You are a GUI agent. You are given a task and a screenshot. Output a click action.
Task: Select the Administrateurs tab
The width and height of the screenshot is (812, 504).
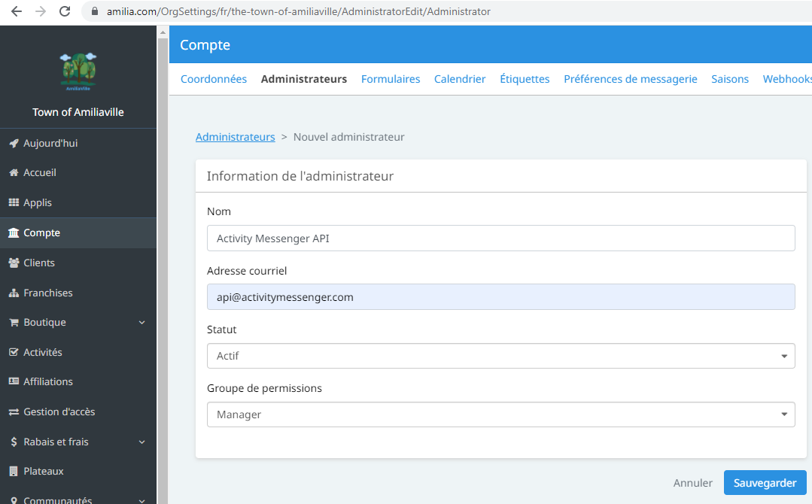point(304,79)
